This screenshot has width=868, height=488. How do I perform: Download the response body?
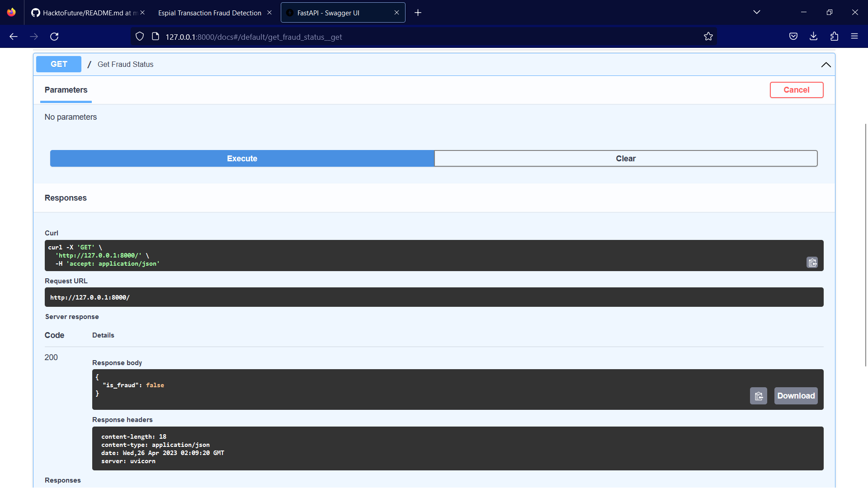(x=796, y=396)
